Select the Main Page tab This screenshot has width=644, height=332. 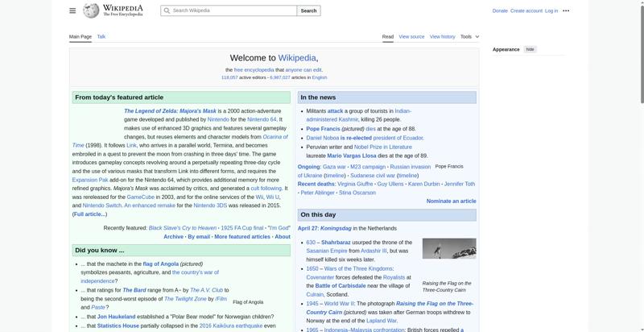tap(80, 36)
